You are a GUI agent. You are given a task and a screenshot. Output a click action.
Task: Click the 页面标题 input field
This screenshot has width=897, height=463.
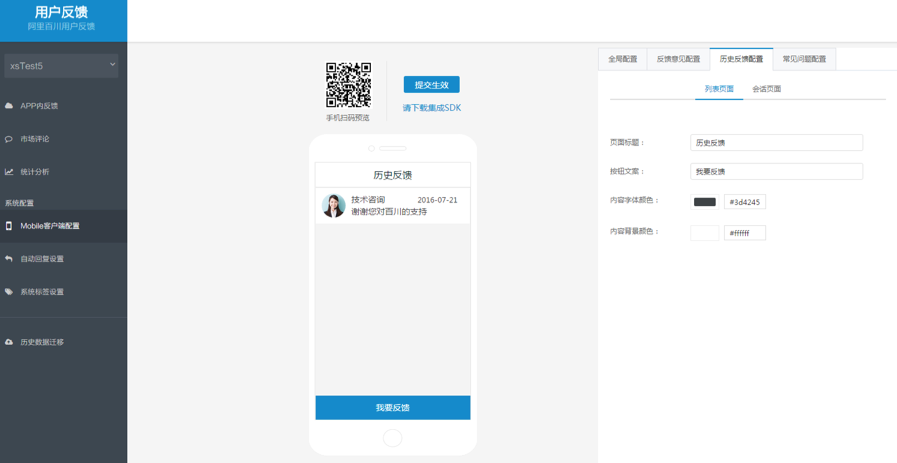tap(776, 143)
